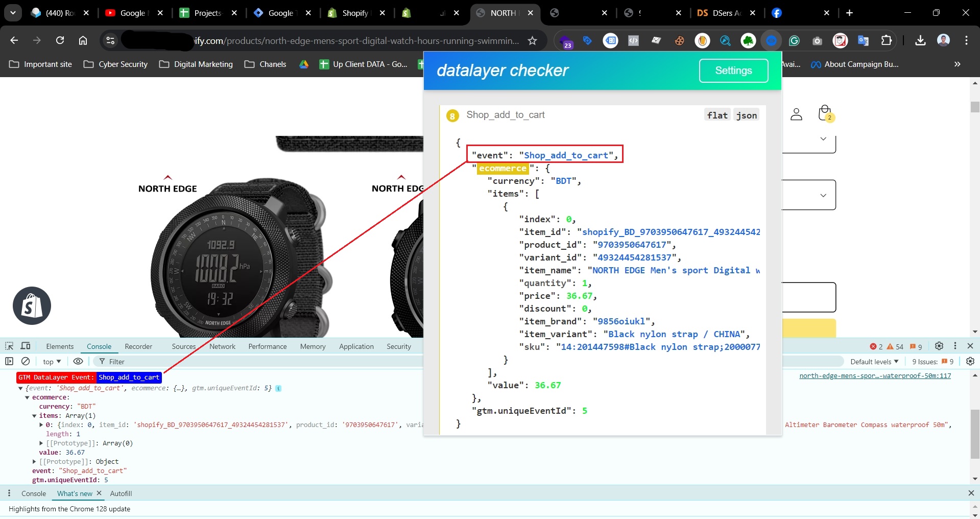Open north-edge-mens source link

click(875, 376)
